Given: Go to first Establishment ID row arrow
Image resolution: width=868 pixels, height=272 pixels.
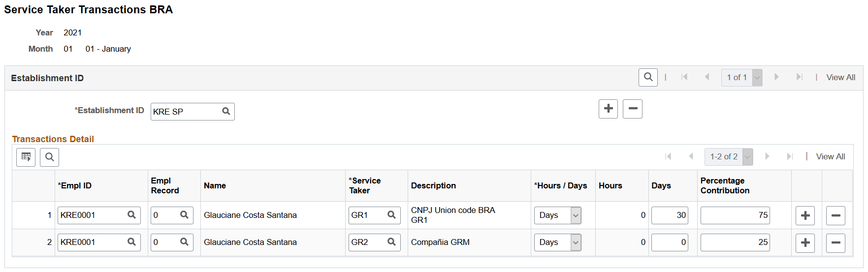Looking at the screenshot, I should coord(684,77).
